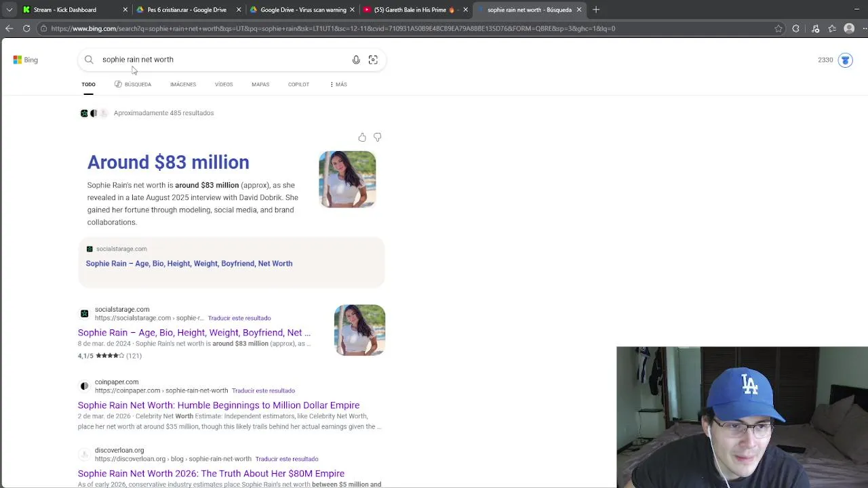Screen dimensions: 868x488
Task: Open the browser extensions puzzle icon
Action: pyautogui.click(x=796, y=28)
